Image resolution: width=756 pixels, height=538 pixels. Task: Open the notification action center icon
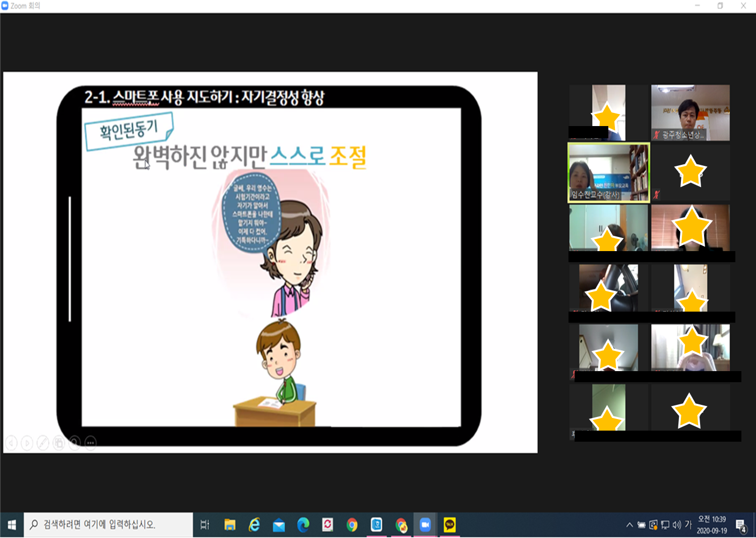point(741,525)
